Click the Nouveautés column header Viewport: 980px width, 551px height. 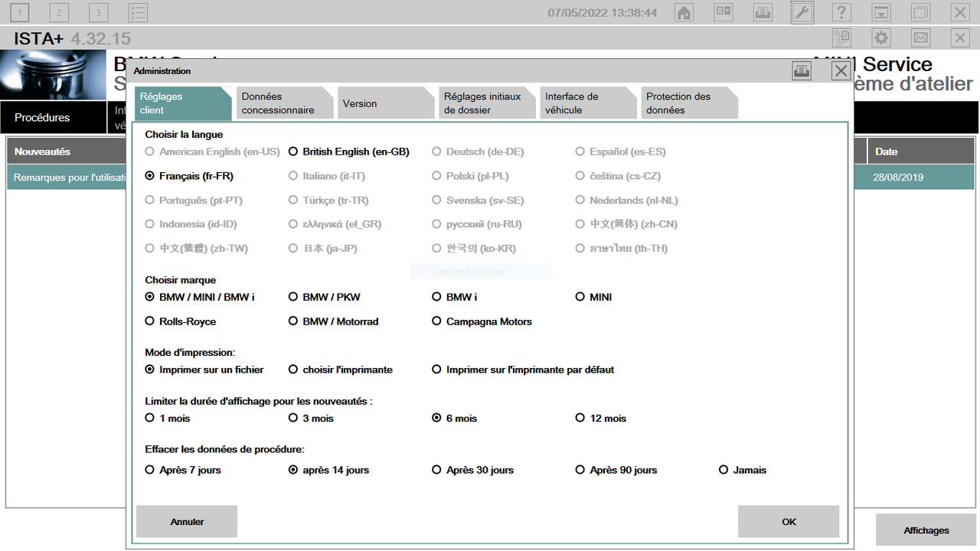click(x=66, y=152)
